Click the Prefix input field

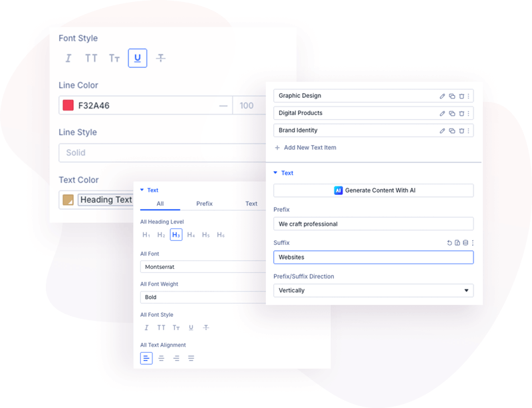(373, 224)
